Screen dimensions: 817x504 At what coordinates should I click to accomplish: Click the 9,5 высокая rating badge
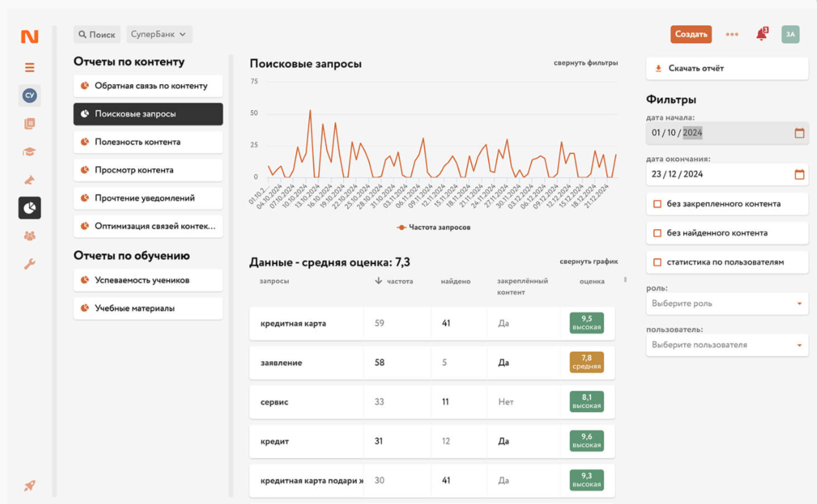point(587,323)
